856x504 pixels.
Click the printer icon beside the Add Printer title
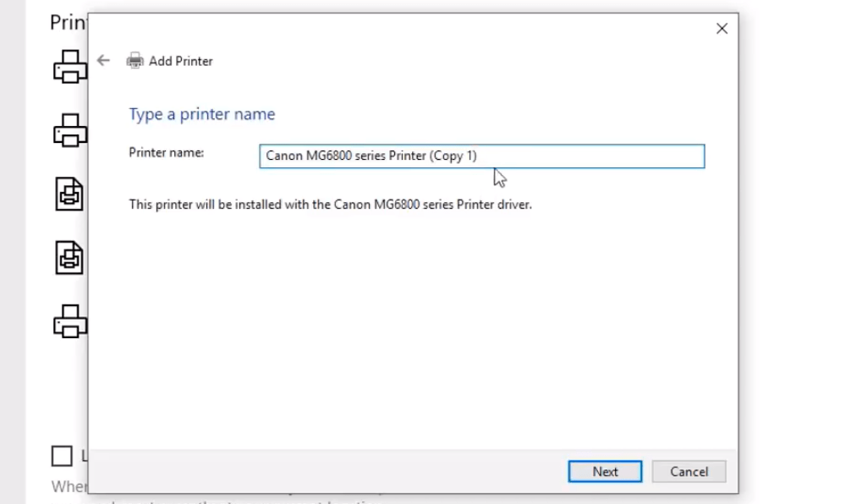(x=134, y=61)
